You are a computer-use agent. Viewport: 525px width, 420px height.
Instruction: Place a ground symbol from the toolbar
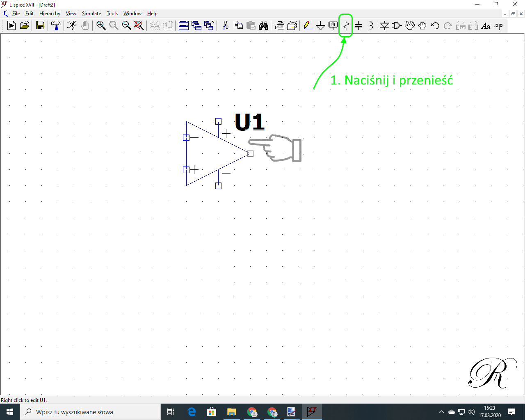[321, 26]
